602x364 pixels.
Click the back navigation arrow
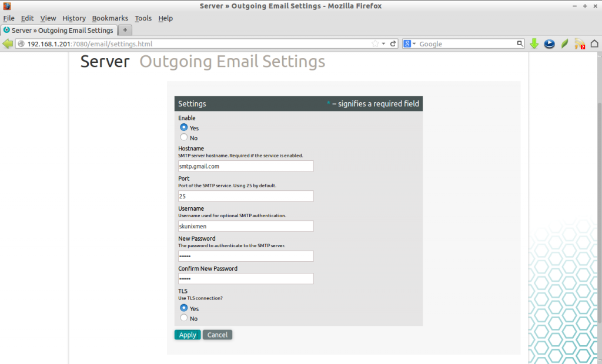7,43
